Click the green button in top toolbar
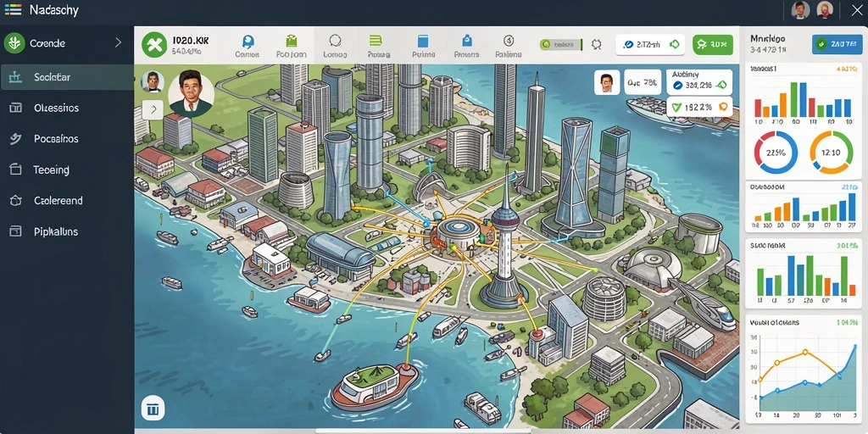This screenshot has height=434, width=868. tap(712, 45)
